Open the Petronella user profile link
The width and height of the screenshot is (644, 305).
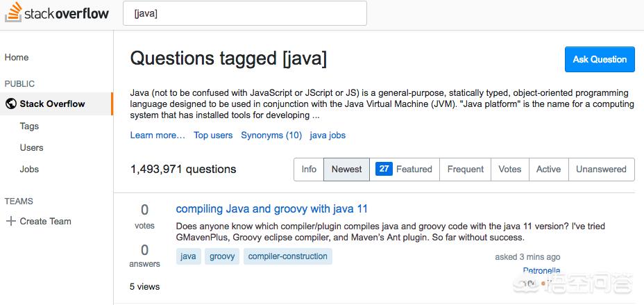(542, 270)
